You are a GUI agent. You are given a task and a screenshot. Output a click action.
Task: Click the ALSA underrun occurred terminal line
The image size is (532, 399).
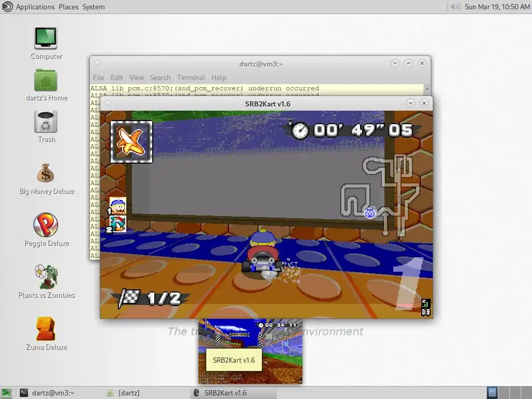[x=205, y=88]
